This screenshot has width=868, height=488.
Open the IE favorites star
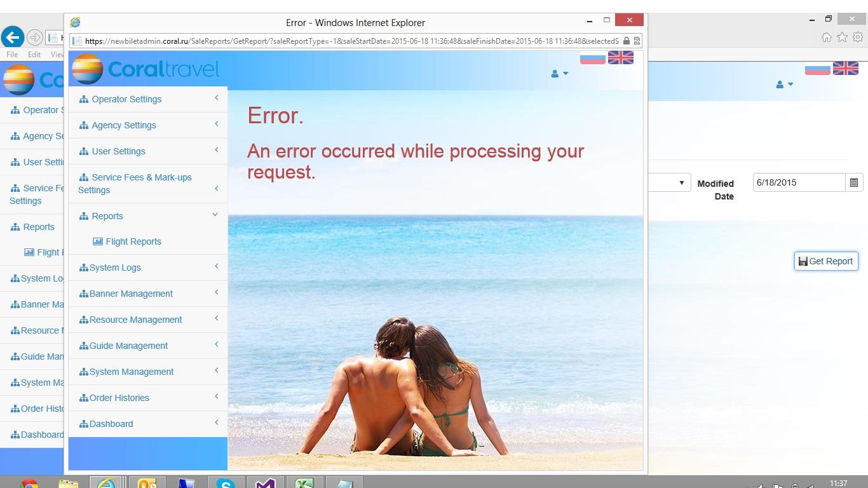point(842,37)
